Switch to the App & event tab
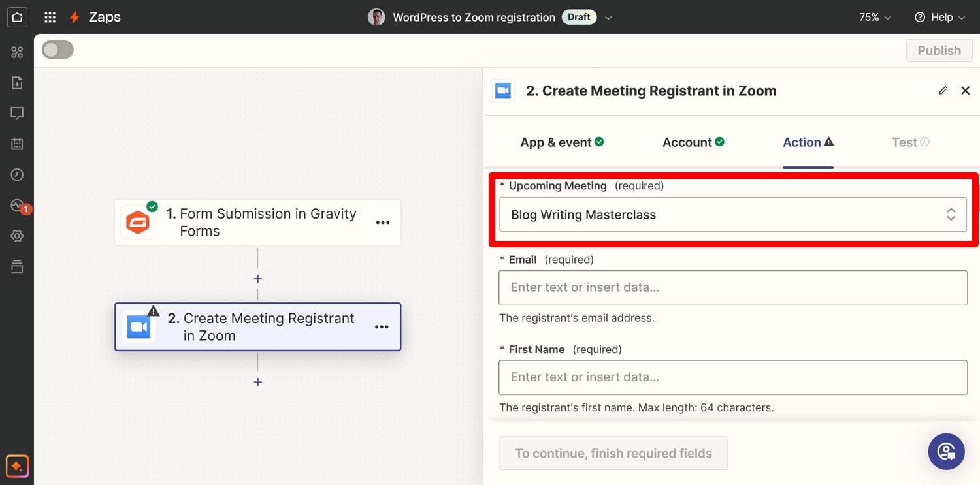The image size is (980, 485). tap(562, 142)
